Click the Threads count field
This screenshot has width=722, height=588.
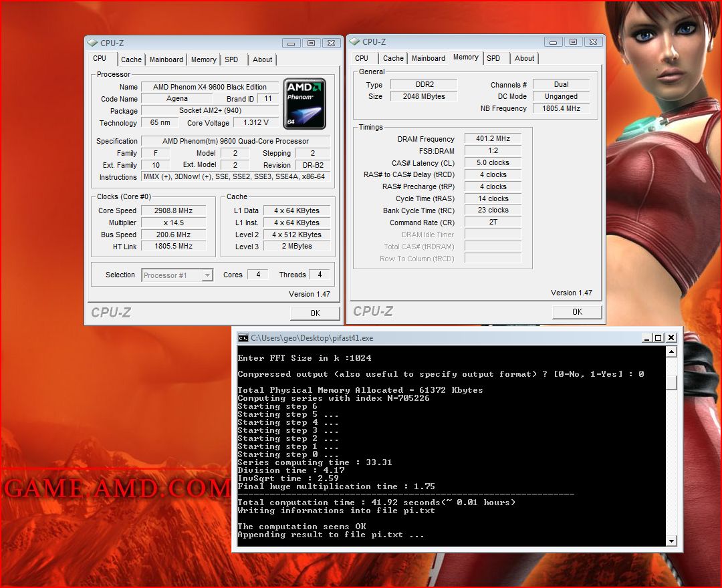320,275
